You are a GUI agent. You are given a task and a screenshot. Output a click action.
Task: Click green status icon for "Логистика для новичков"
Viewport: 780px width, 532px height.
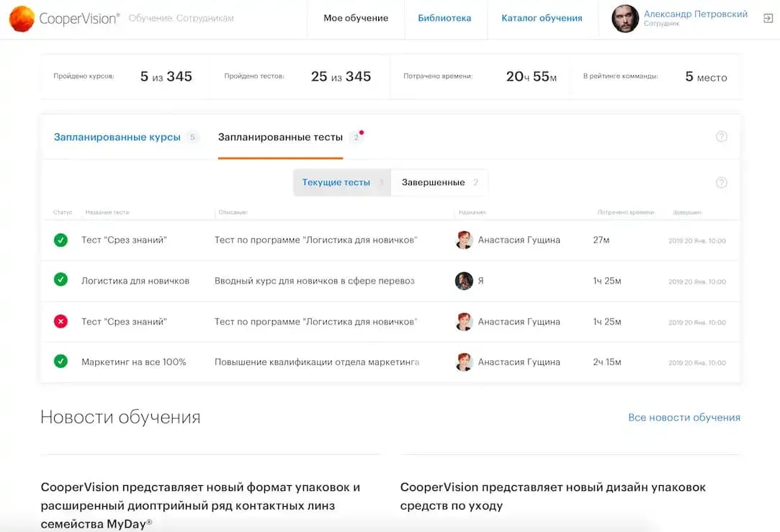(60, 281)
